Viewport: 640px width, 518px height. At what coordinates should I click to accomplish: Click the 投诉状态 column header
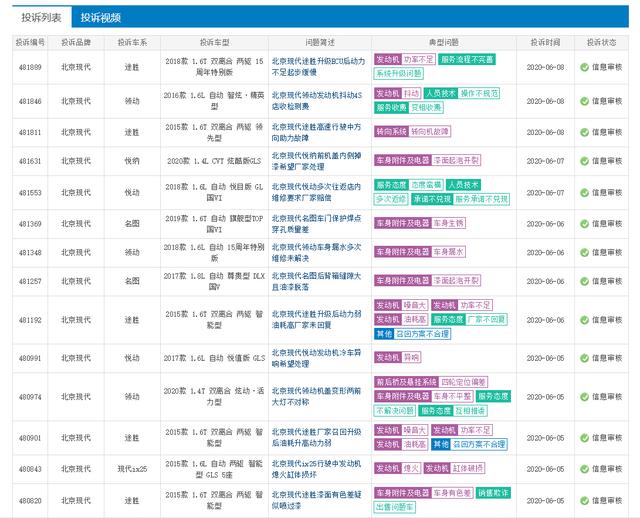601,42
